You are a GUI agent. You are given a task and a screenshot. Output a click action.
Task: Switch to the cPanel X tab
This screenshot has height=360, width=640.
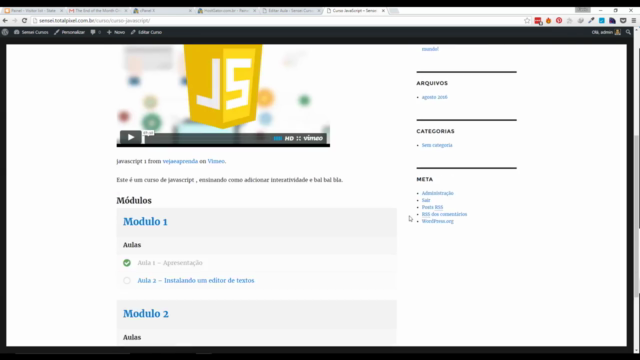(162, 11)
